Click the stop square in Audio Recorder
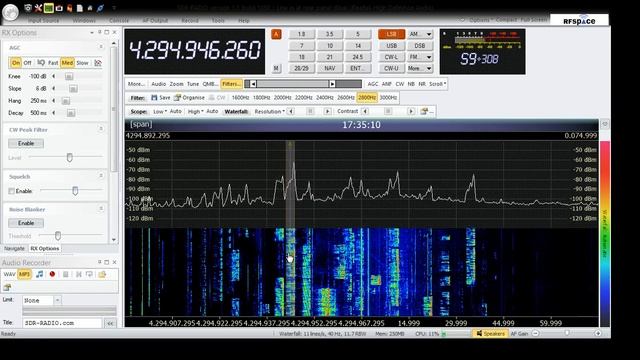Screen dimensions: 640x360 click(65, 274)
